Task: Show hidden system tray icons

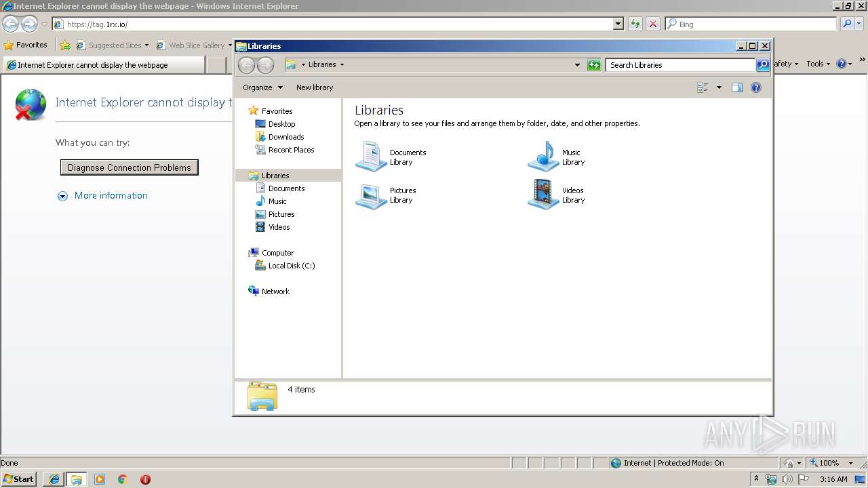Action: click(757, 479)
